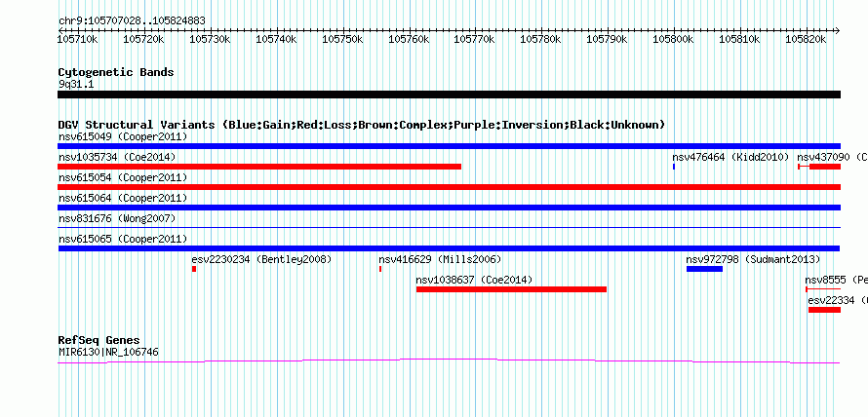The height and width of the screenshot is (417, 868).
Task: Click the 105800k ruler tick label
Action: (x=673, y=39)
